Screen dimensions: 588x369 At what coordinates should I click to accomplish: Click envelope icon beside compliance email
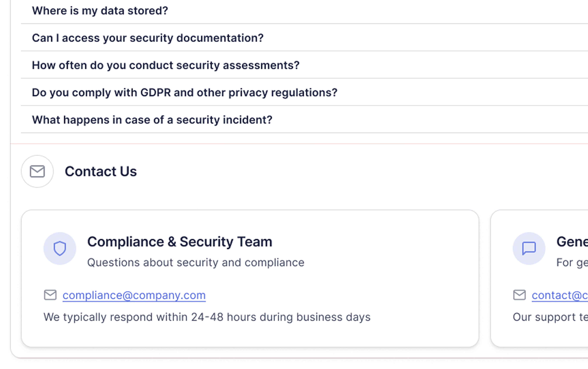tap(50, 295)
